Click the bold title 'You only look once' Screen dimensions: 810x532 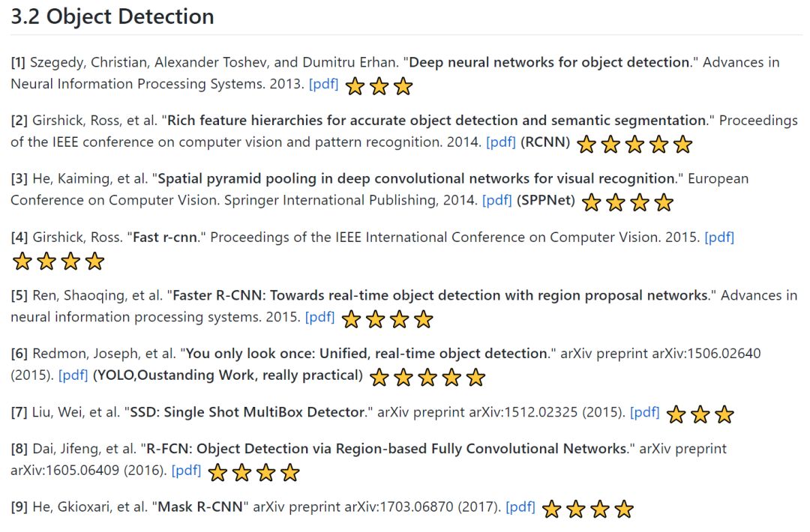[x=250, y=354]
